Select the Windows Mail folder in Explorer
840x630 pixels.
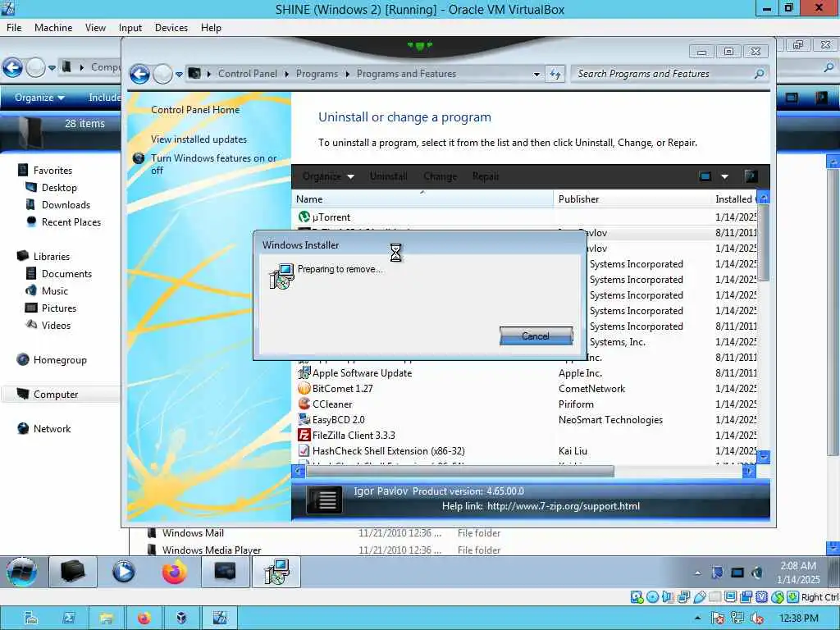(x=193, y=533)
